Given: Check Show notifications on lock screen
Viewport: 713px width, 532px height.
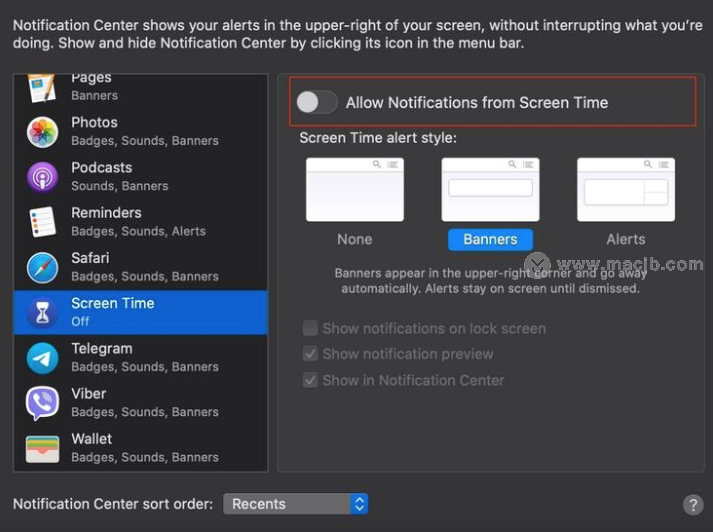Looking at the screenshot, I should tap(310, 328).
